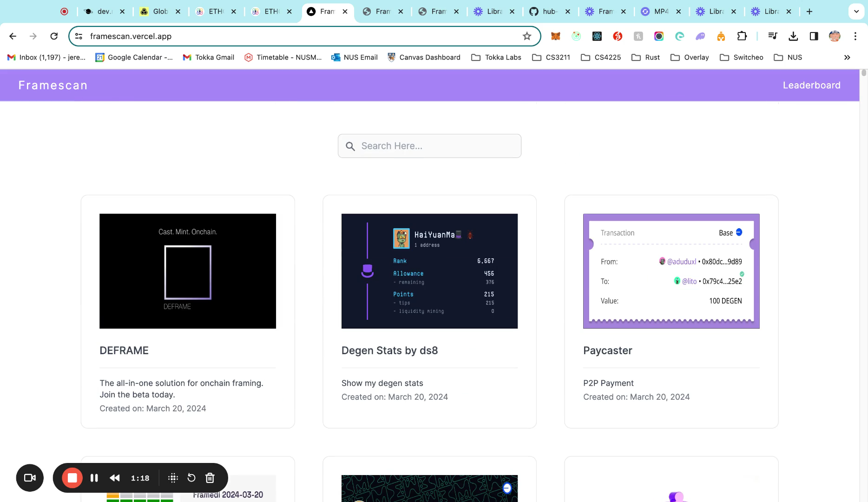Open the Google Calendar bookmark
Screen dimensions: 868x502
coord(134,57)
